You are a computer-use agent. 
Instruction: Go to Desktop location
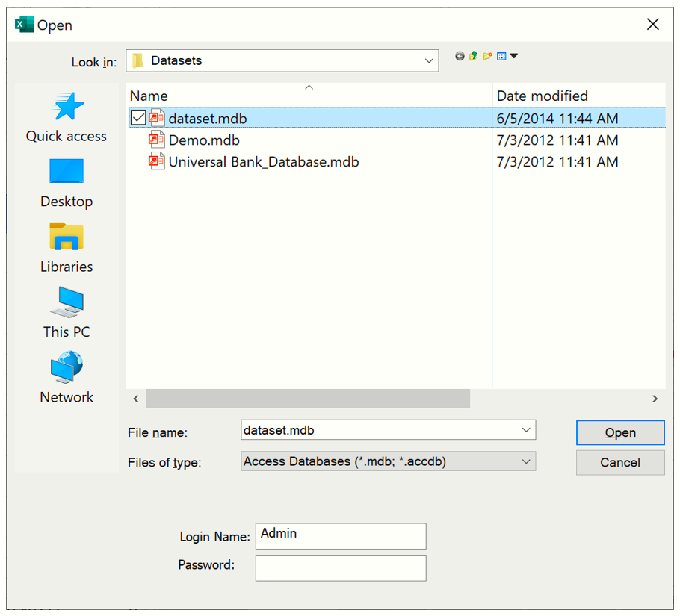(x=67, y=183)
